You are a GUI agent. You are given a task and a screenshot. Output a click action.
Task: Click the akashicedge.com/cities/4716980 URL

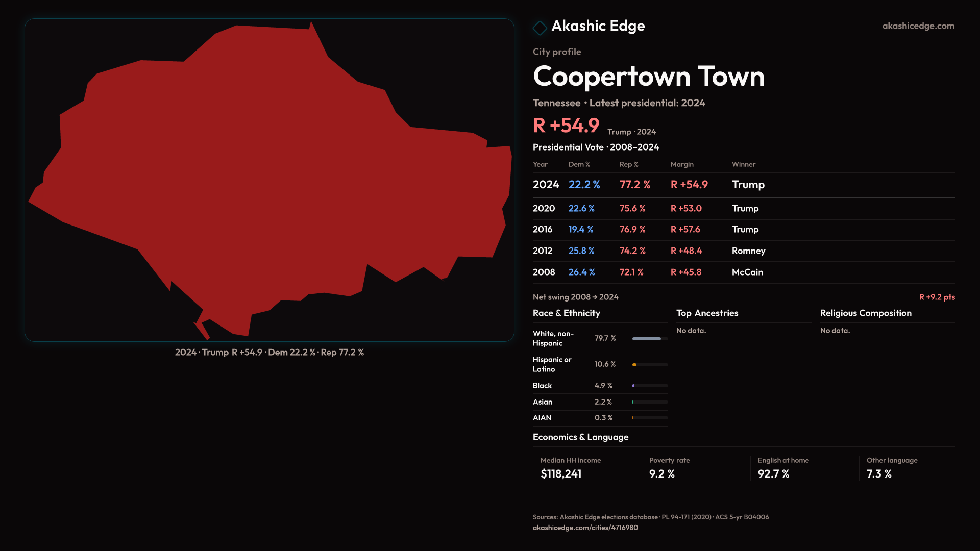coord(585,528)
